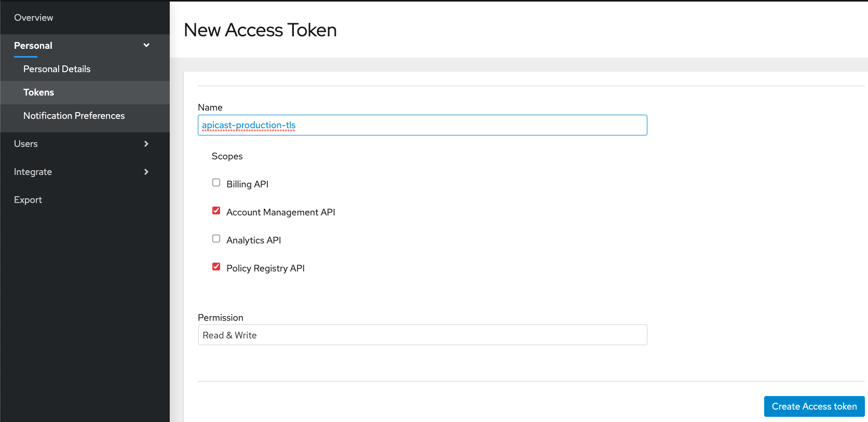Click the Policy Registry API label text
The image size is (868, 422).
(x=265, y=268)
